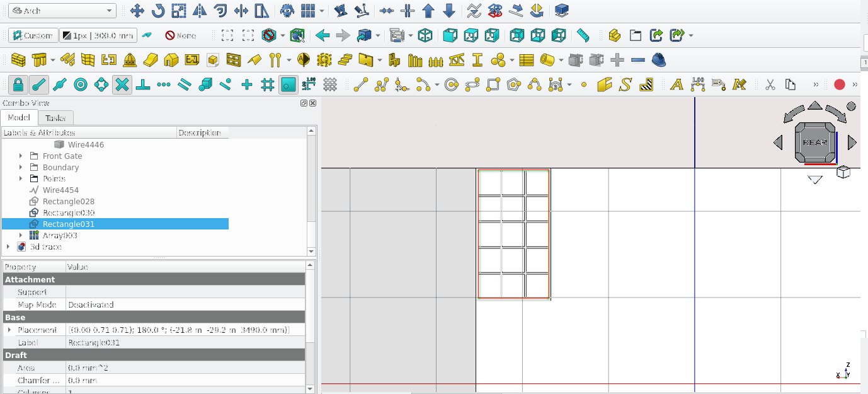868x394 pixels.
Task: Open the Arch workbench selector dropdown
Action: [62, 11]
